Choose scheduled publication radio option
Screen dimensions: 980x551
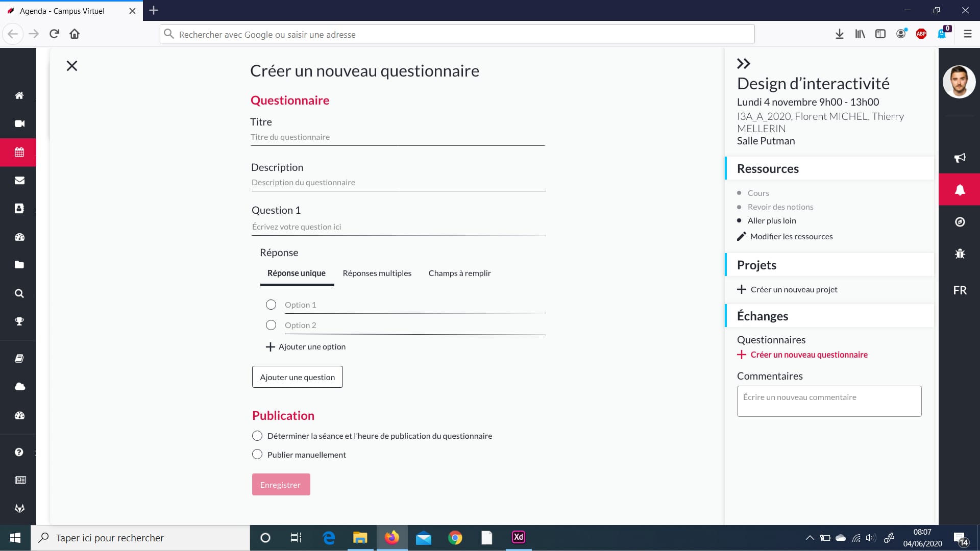click(257, 436)
